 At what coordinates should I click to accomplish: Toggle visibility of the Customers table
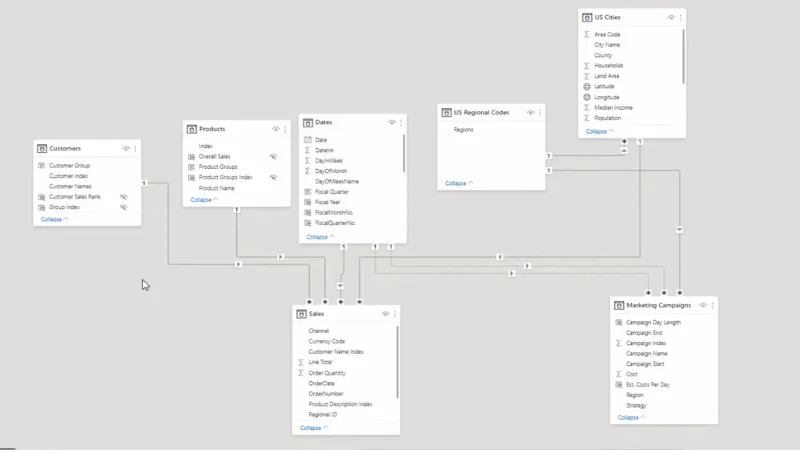(x=126, y=148)
